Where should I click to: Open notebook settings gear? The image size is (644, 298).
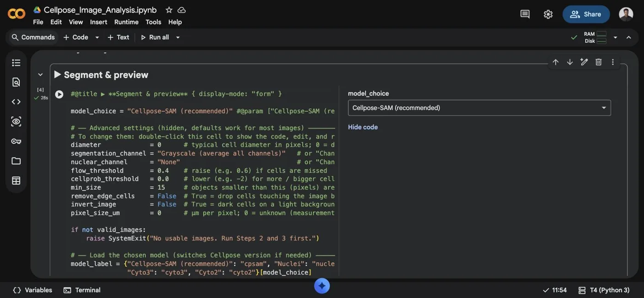pos(548,14)
